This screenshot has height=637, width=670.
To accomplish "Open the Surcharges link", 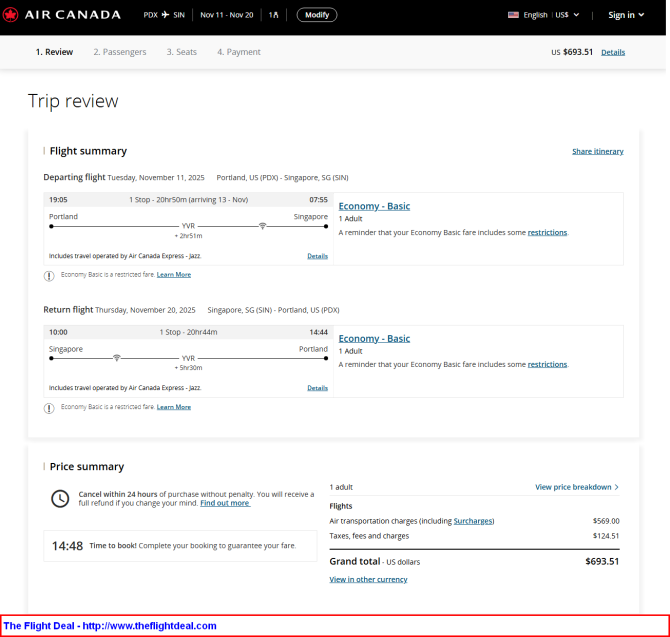I will coord(473,521).
